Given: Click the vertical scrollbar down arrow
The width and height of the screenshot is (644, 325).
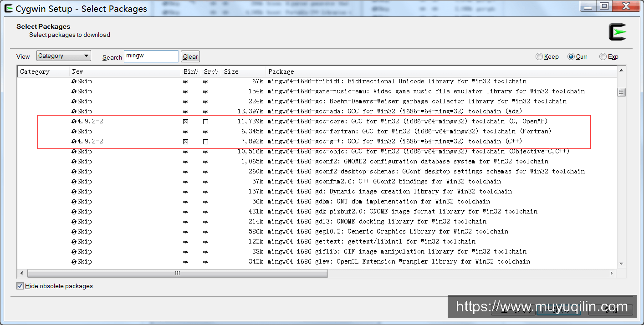Looking at the screenshot, I should point(621,264).
